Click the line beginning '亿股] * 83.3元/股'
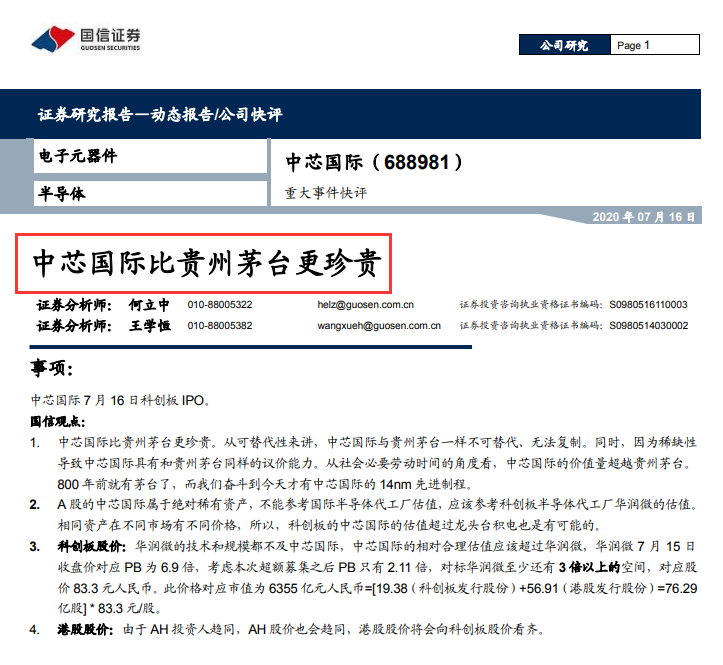The image size is (723, 665). [110, 609]
